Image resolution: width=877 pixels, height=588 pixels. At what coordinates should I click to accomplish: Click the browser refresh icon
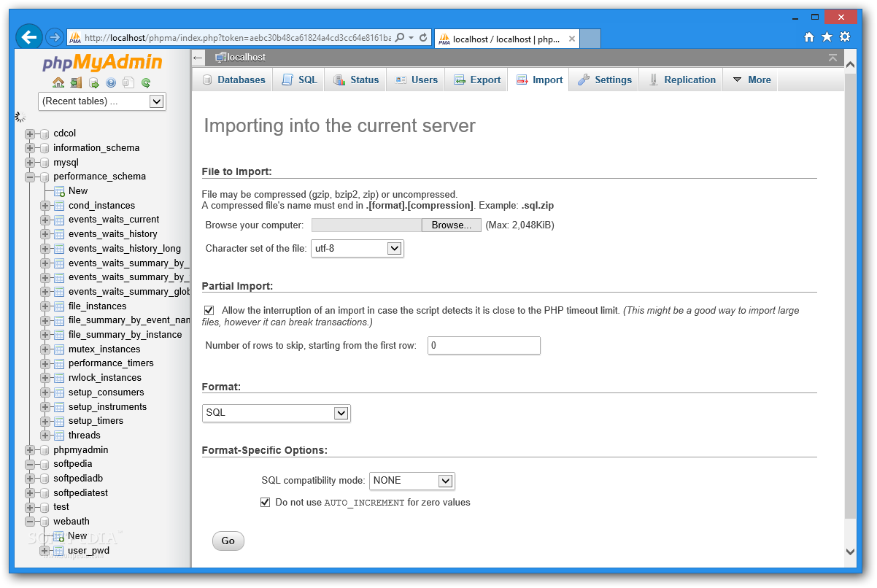point(424,37)
